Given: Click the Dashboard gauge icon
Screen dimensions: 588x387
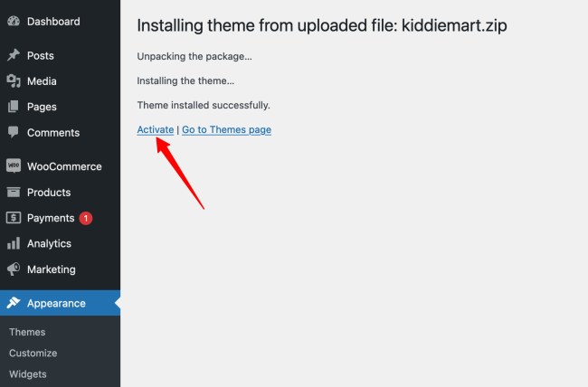Looking at the screenshot, I should tap(14, 22).
